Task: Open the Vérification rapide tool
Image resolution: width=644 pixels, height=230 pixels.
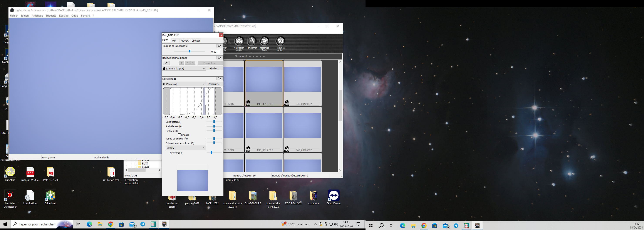Action: click(x=239, y=44)
